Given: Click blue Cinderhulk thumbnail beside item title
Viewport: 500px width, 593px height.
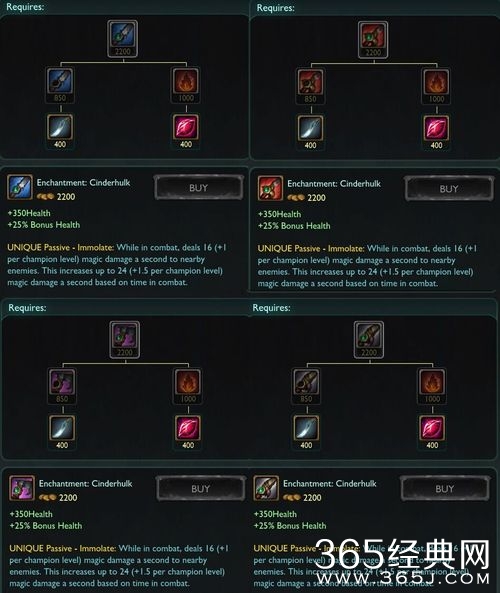Looking at the screenshot, I should pyautogui.click(x=20, y=187).
